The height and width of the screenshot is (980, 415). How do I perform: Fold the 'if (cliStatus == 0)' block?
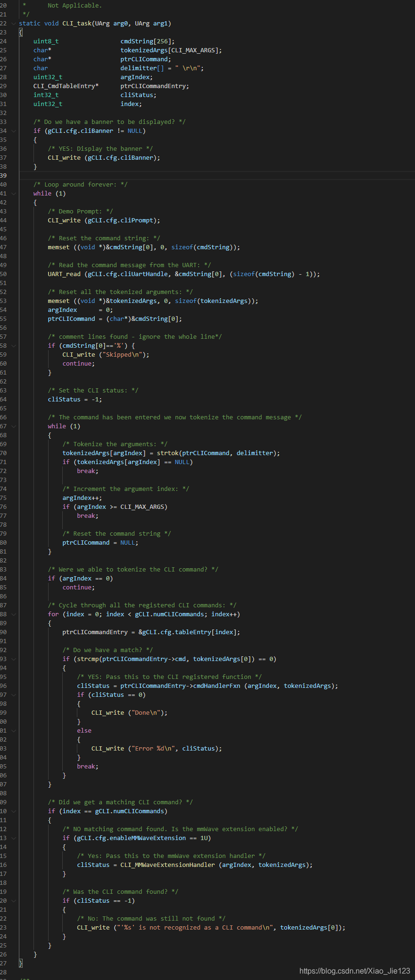click(14, 695)
